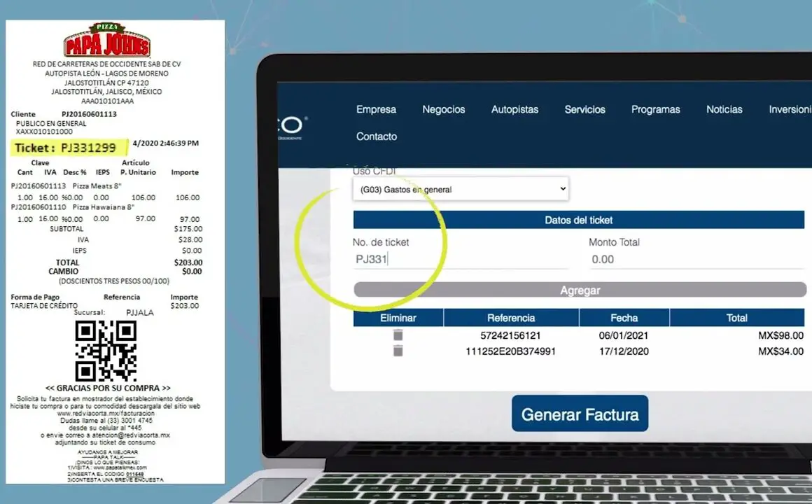Viewport: 812px width, 504px height.
Task: Select the 17/12/2020 date cell
Action: click(x=624, y=351)
